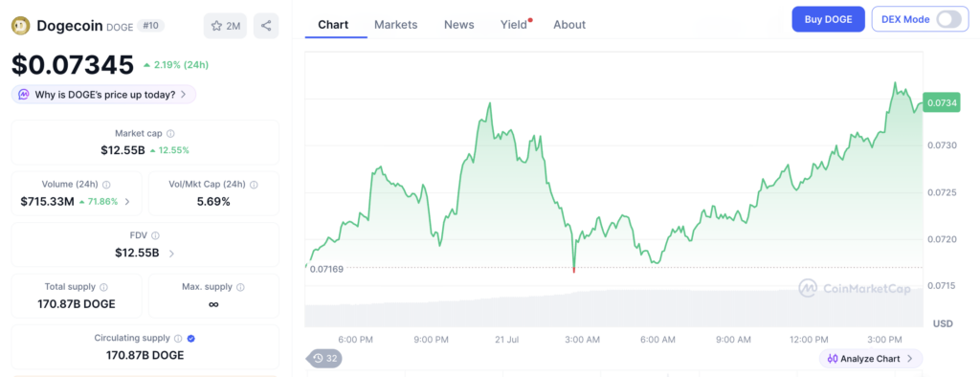Expand the FDV details chevron
This screenshot has height=377, width=980.
coord(171,254)
